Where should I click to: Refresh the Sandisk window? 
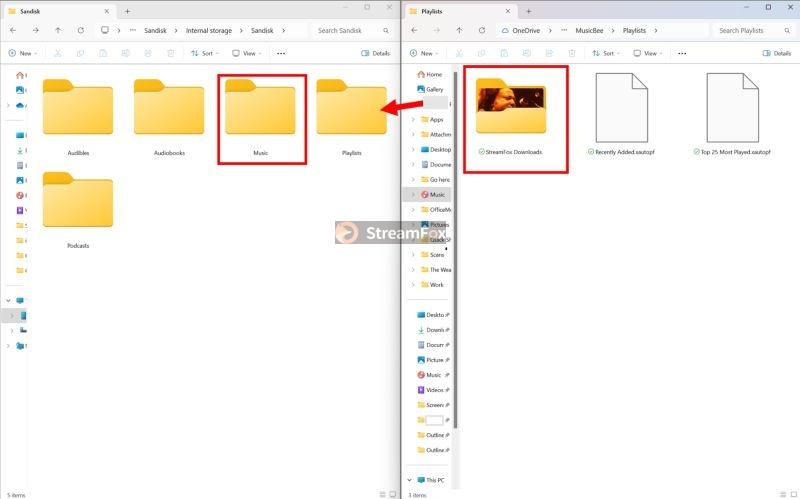(81, 31)
